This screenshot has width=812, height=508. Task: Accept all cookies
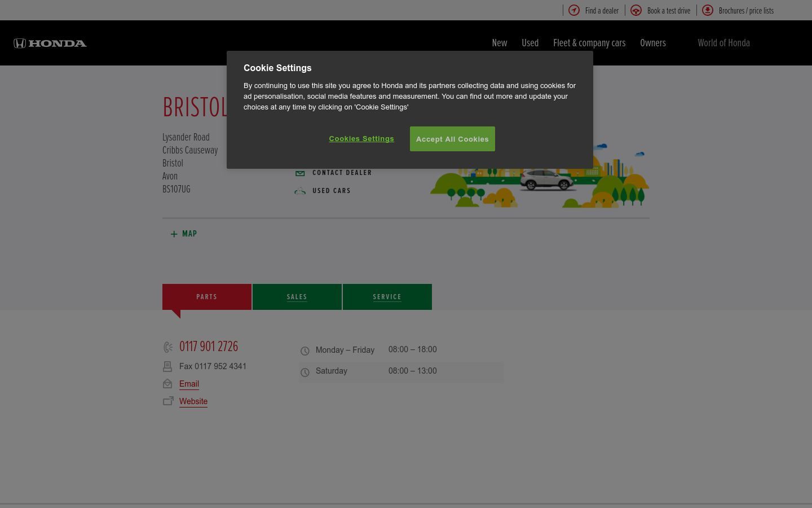click(452, 139)
